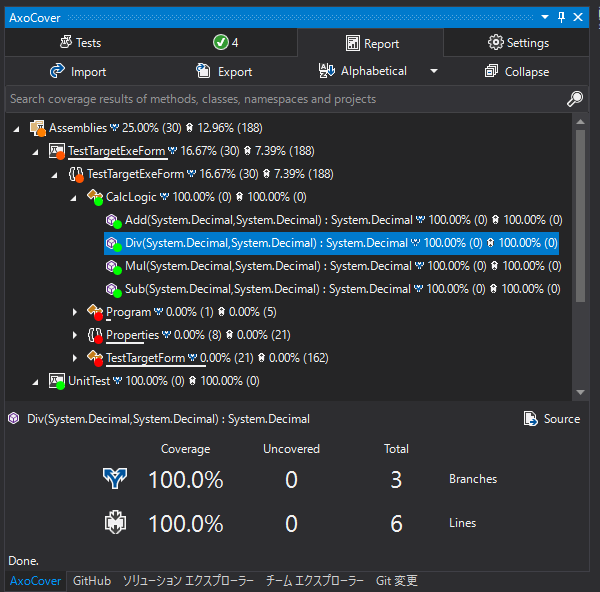This screenshot has width=600, height=592.
Task: Toggle the auto-hide pin icon
Action: [561, 17]
